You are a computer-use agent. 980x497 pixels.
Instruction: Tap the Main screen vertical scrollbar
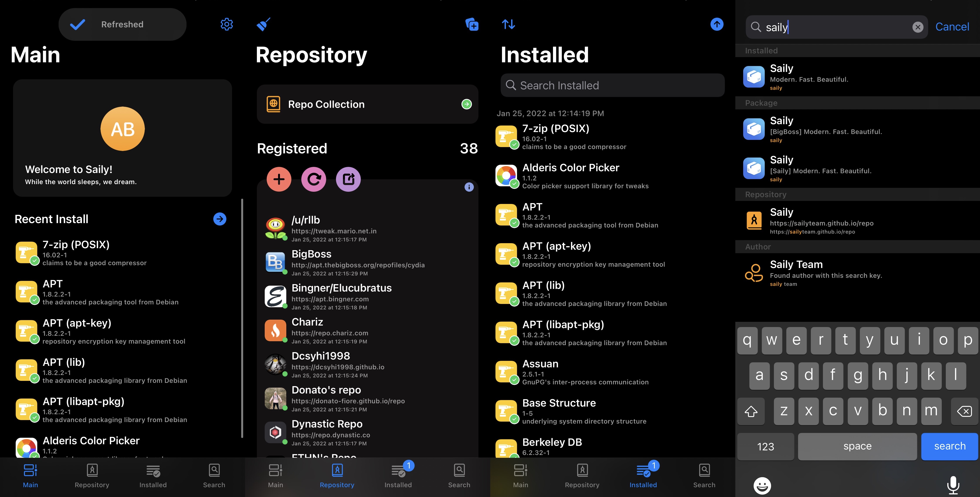[x=242, y=318]
